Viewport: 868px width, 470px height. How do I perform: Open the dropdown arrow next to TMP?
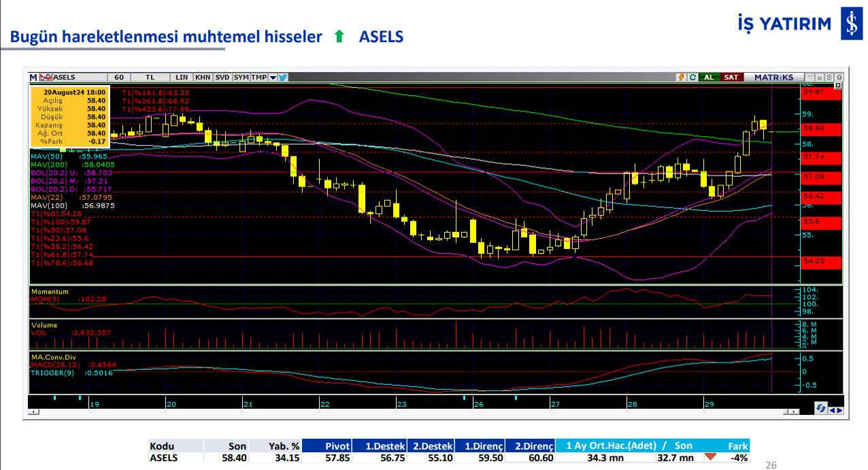tap(273, 78)
